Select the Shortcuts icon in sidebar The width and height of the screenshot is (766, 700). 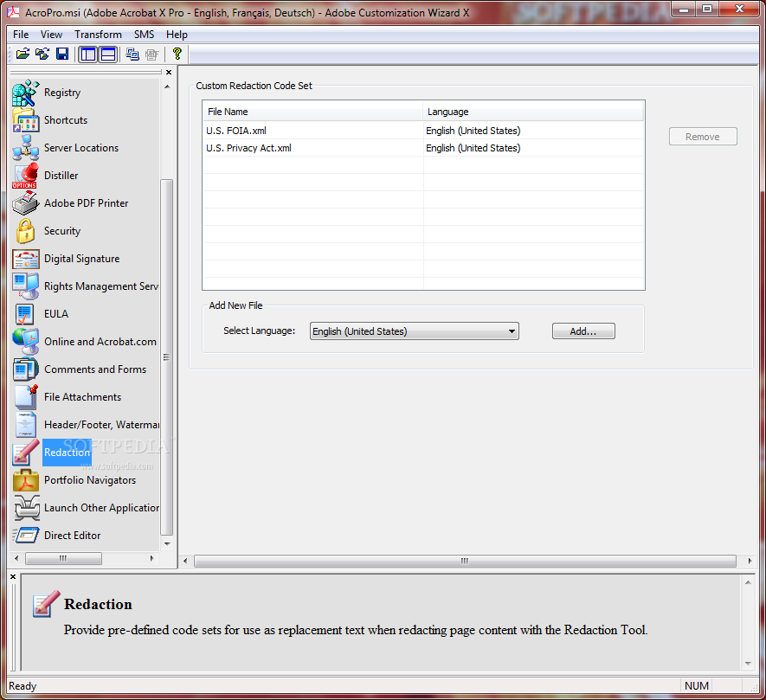pyautogui.click(x=25, y=120)
